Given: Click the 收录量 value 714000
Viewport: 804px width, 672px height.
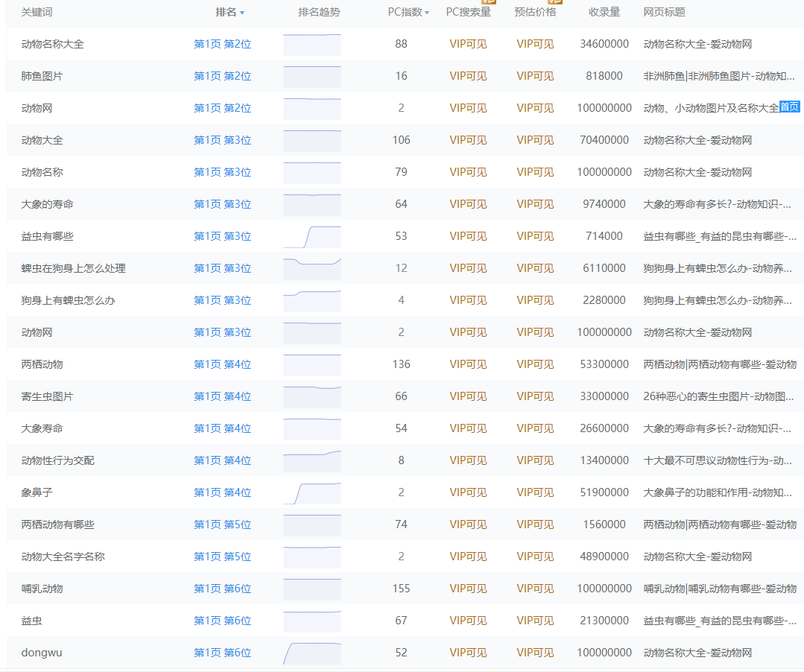Looking at the screenshot, I should 604,236.
